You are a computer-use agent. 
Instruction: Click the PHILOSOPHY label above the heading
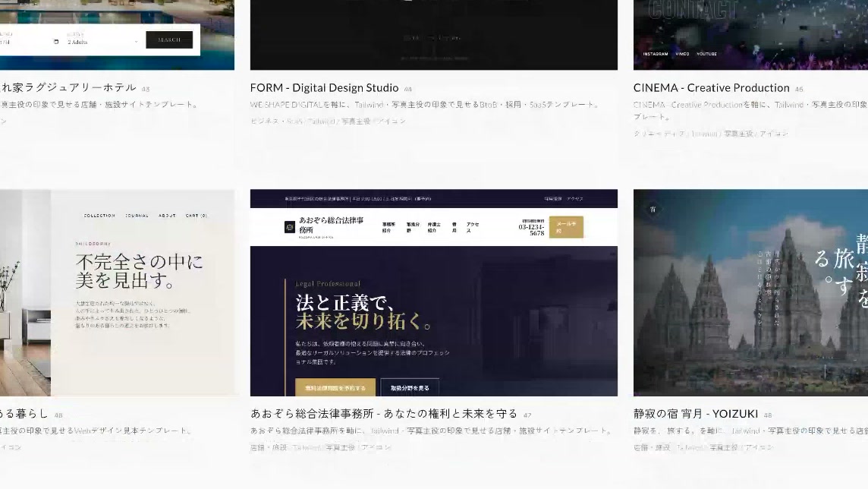(93, 243)
